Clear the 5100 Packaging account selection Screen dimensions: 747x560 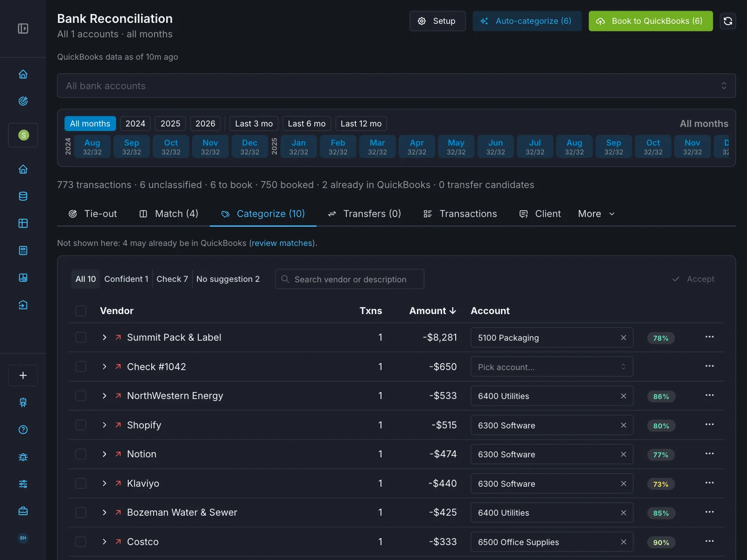coord(623,337)
